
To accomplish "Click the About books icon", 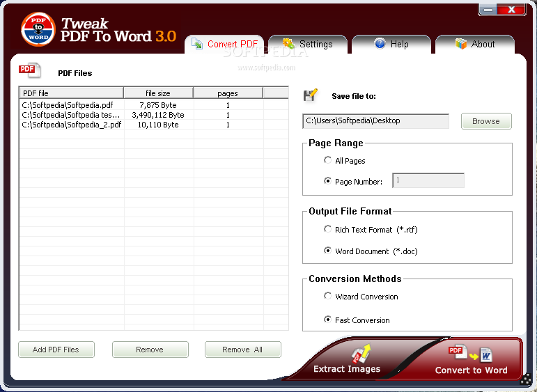I will point(461,44).
